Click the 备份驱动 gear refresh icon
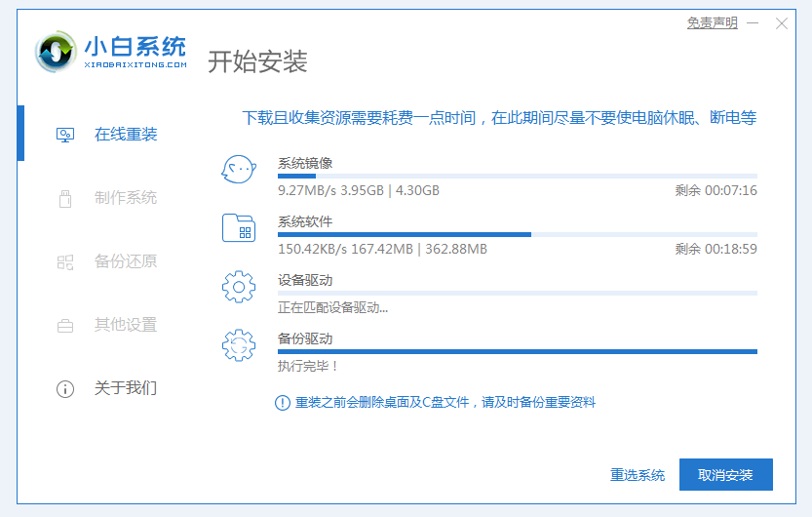 239,346
